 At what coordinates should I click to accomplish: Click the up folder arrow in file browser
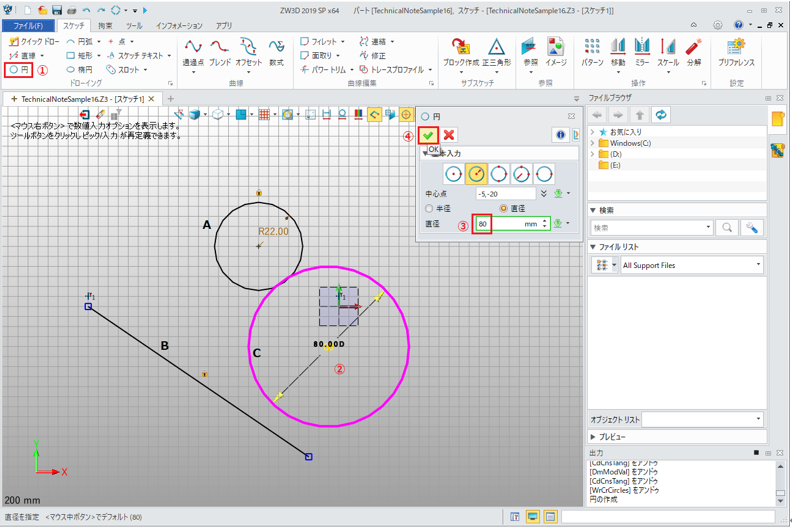coord(639,115)
